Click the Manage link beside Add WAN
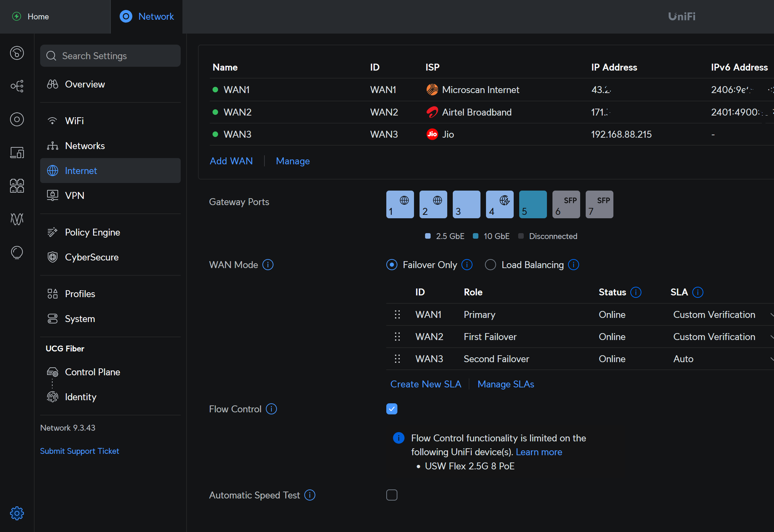This screenshot has height=532, width=774. point(293,161)
